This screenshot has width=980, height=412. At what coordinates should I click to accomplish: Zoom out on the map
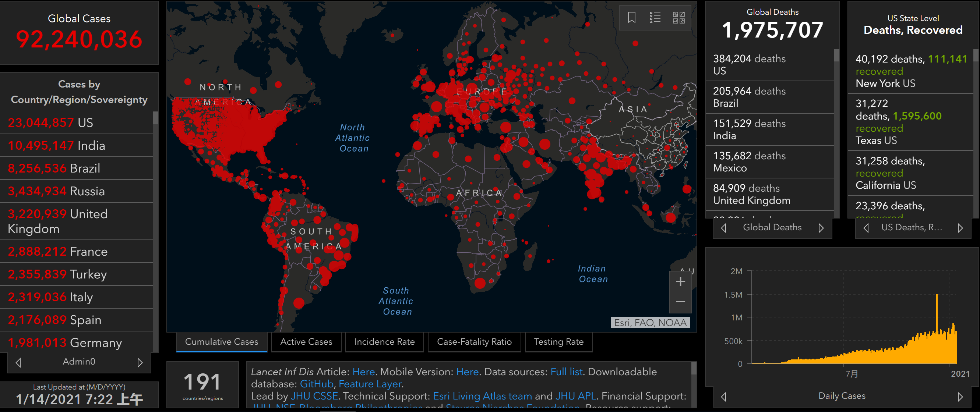680,302
